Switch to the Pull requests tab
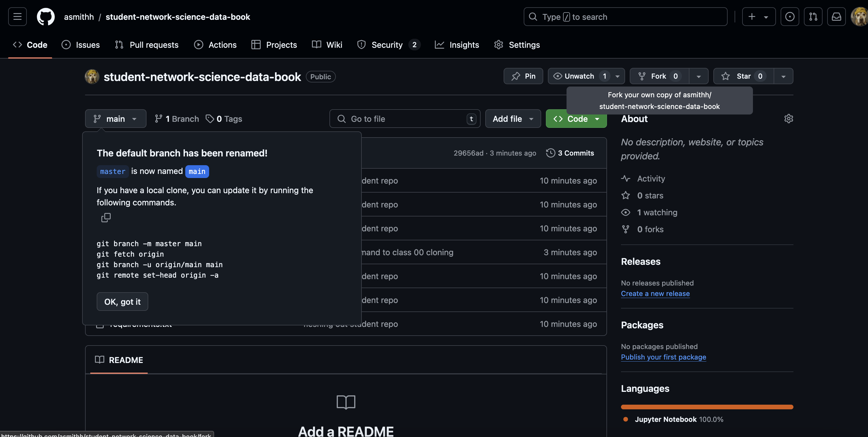 146,45
